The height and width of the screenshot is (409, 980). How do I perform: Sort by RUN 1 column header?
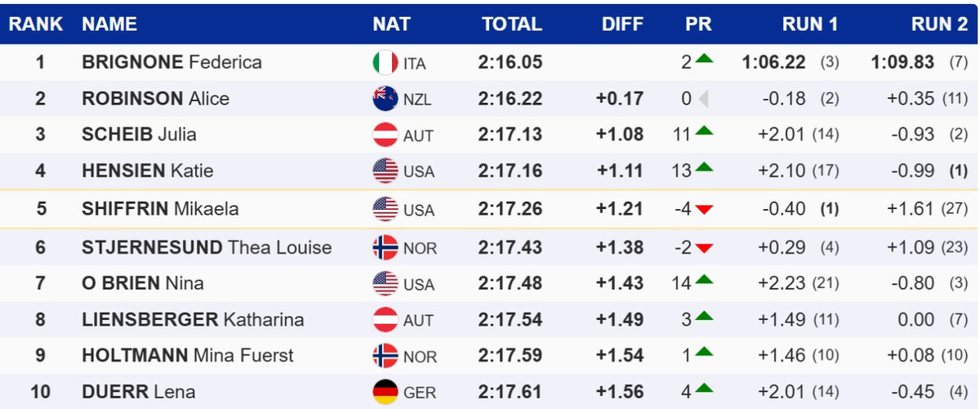click(810, 24)
